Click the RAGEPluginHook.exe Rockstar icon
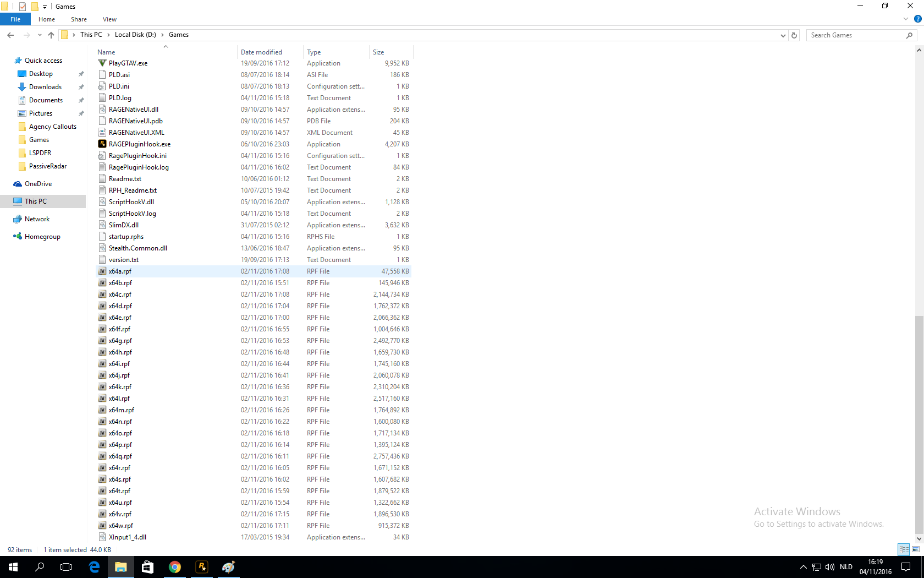 (102, 144)
